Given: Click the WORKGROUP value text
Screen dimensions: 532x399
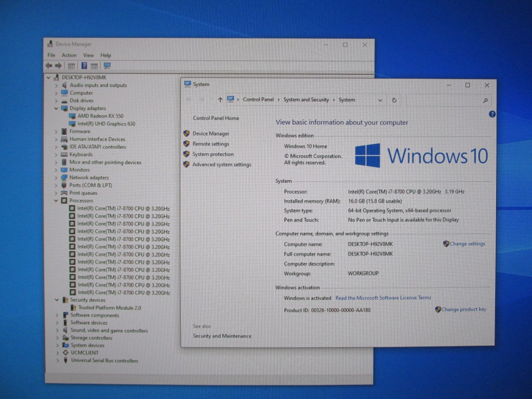Looking at the screenshot, I should coord(363,273).
